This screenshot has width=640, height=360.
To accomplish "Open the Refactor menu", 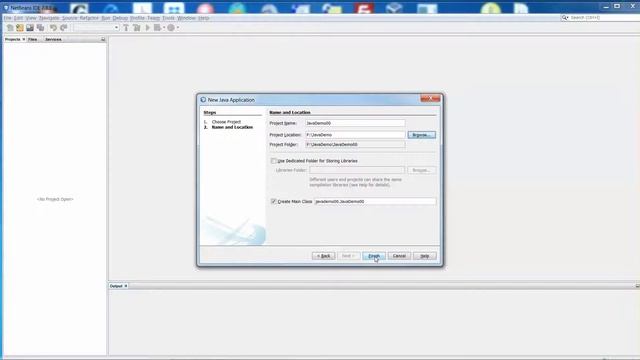I will tap(89, 18).
